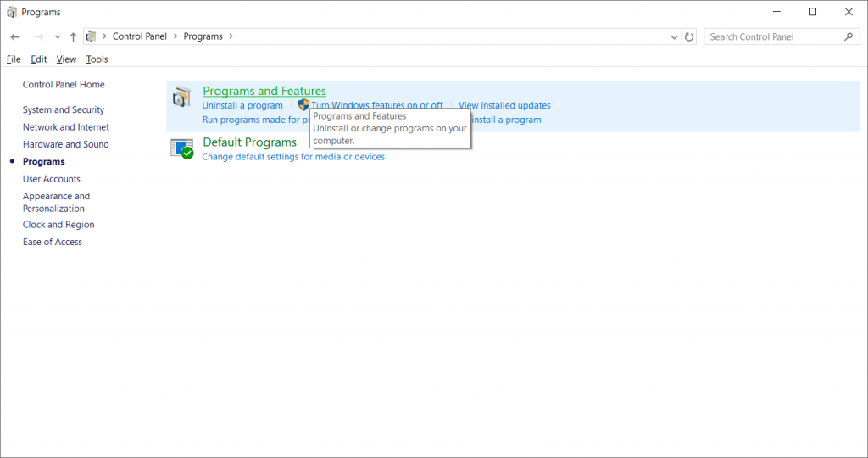Open the Edit menu
Screen dimensions: 868x458
(39, 59)
